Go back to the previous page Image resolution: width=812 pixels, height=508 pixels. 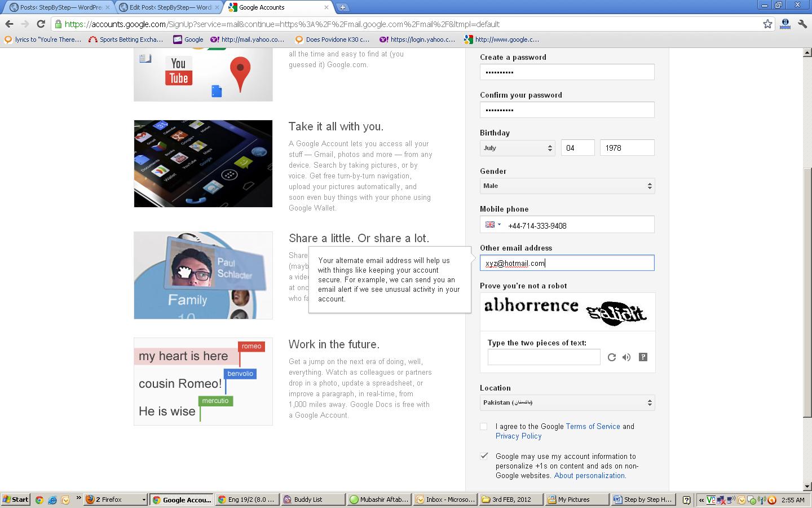tap(9, 24)
